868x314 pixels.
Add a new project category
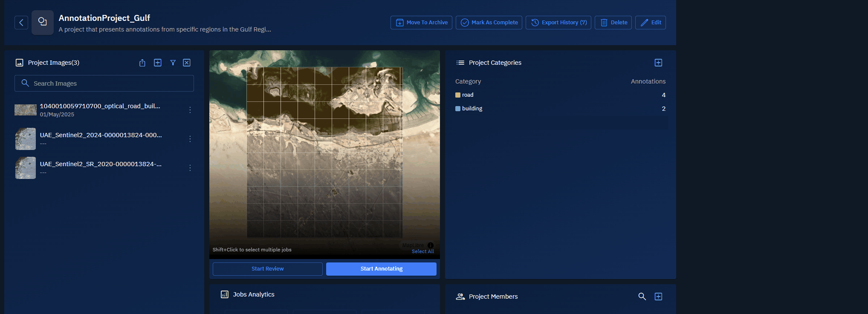click(x=658, y=63)
